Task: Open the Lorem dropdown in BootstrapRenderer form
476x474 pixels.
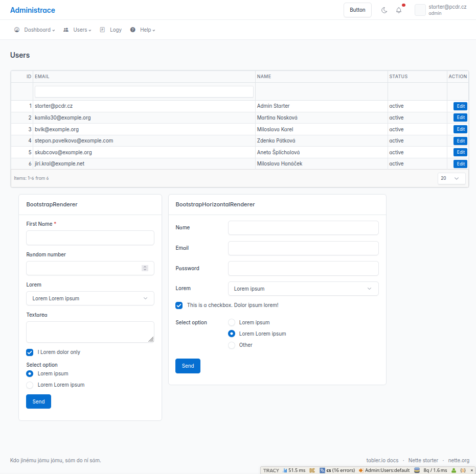Action: (90, 298)
